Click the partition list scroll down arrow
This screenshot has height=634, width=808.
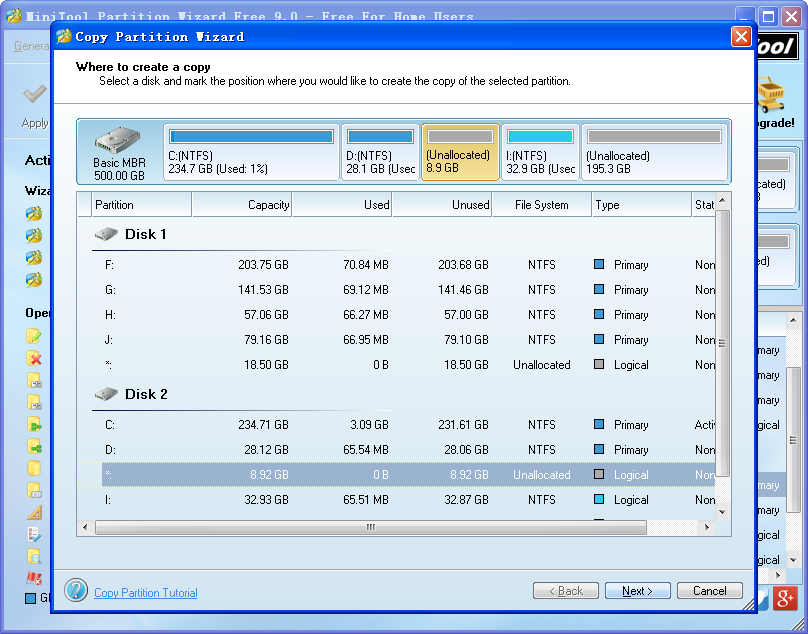[722, 512]
